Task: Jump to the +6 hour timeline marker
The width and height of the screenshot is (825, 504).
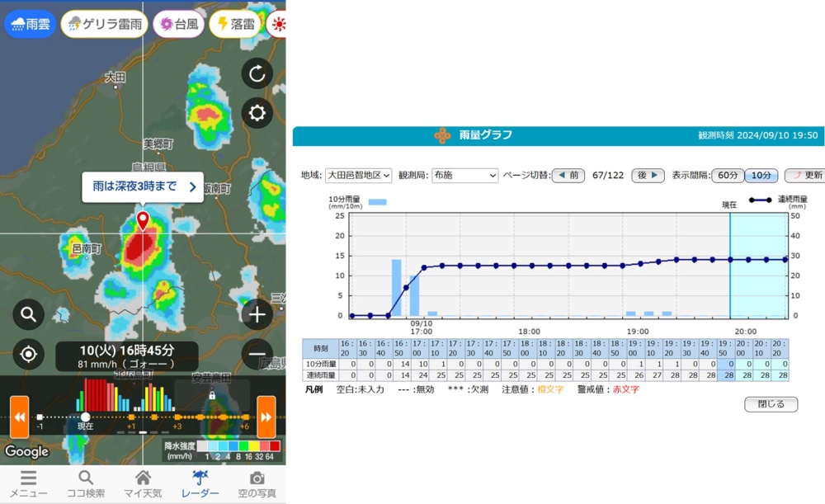Action: pyautogui.click(x=245, y=417)
